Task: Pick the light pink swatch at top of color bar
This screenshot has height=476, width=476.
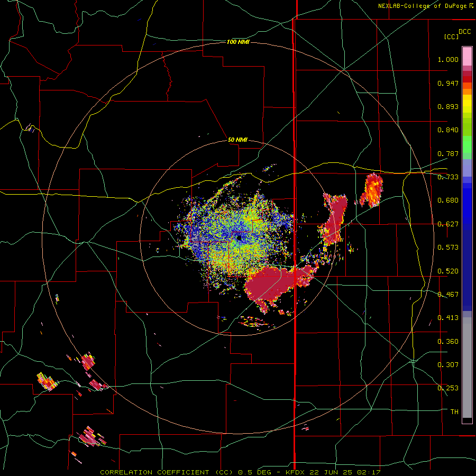Action: (x=467, y=57)
